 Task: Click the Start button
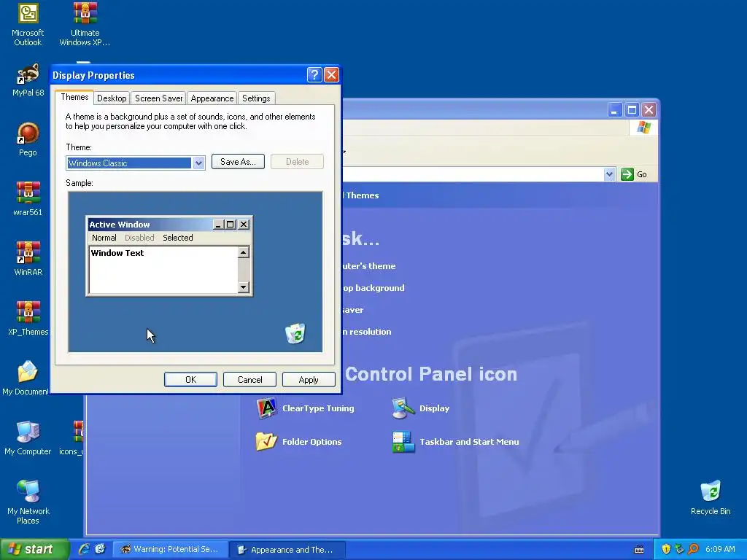click(x=34, y=549)
